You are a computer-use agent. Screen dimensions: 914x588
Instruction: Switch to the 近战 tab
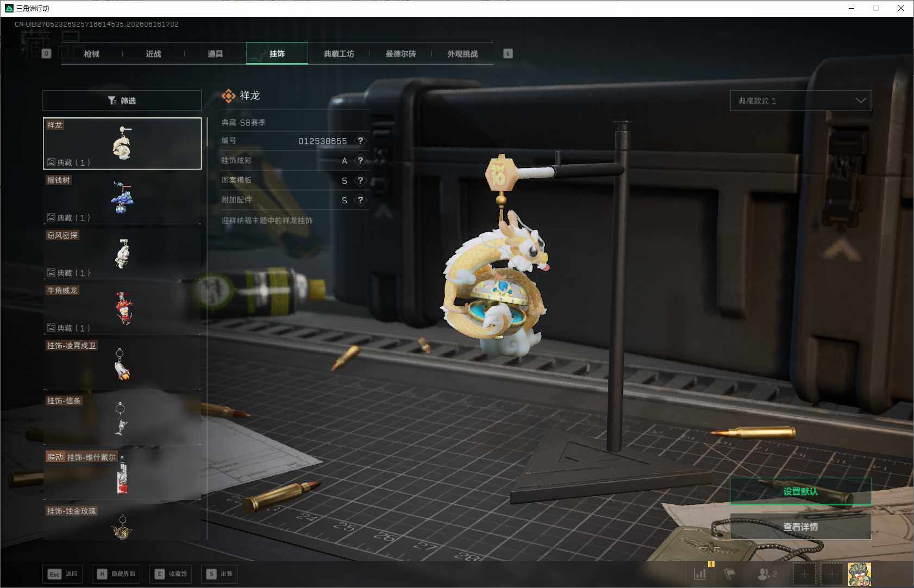pos(154,54)
